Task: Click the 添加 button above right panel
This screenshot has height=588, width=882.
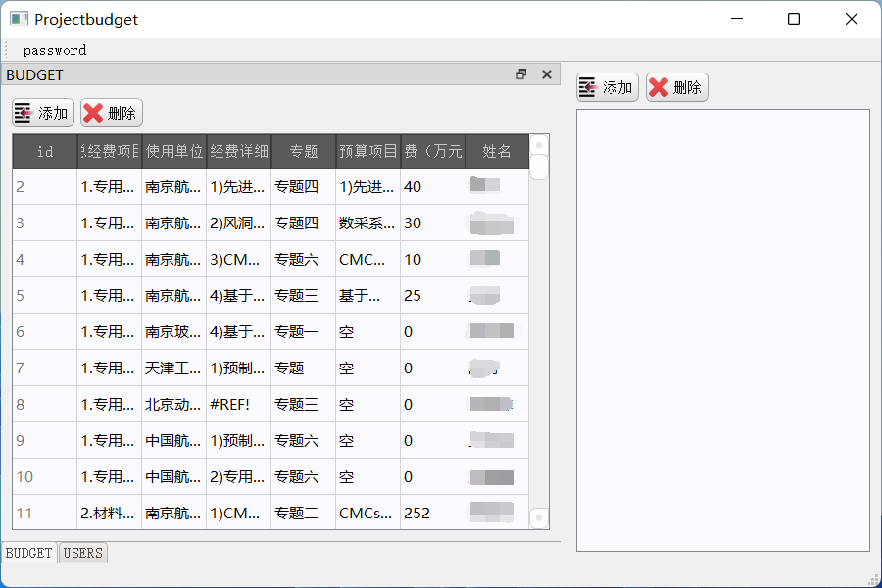Action: pos(607,87)
